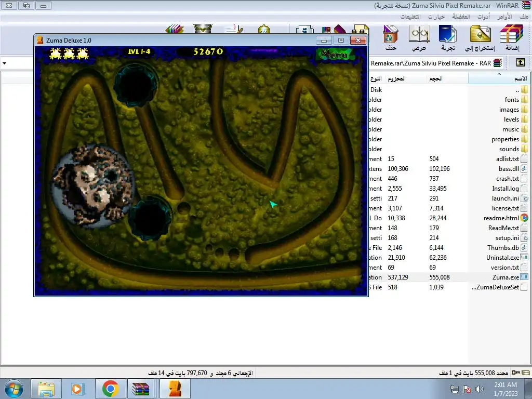Sort by the Packed (المحزوم) column header

[405, 79]
